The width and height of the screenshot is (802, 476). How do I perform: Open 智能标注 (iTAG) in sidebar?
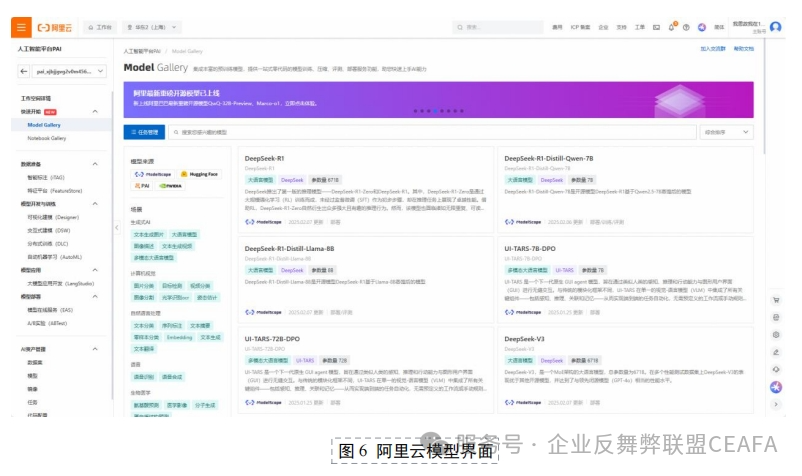pyautogui.click(x=46, y=177)
